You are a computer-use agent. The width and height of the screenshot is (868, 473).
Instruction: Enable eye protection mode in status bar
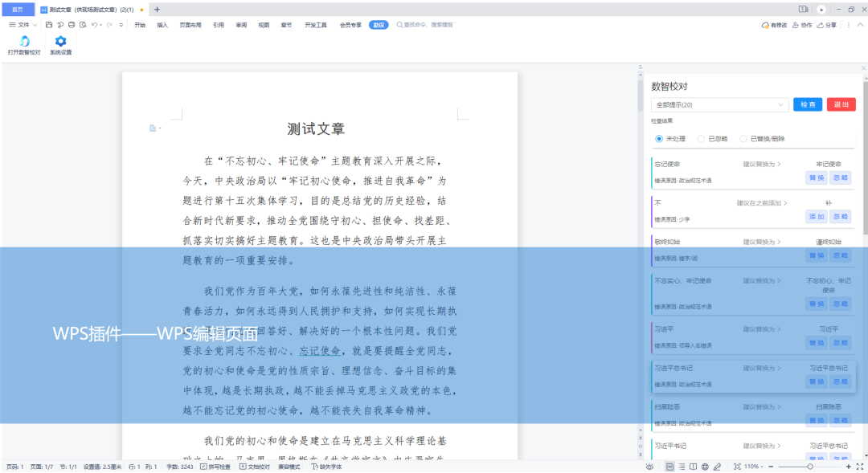click(649, 467)
